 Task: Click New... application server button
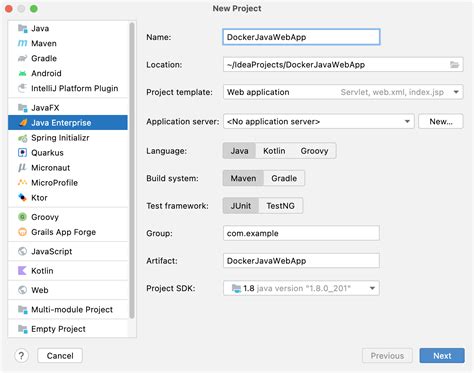[x=441, y=122]
